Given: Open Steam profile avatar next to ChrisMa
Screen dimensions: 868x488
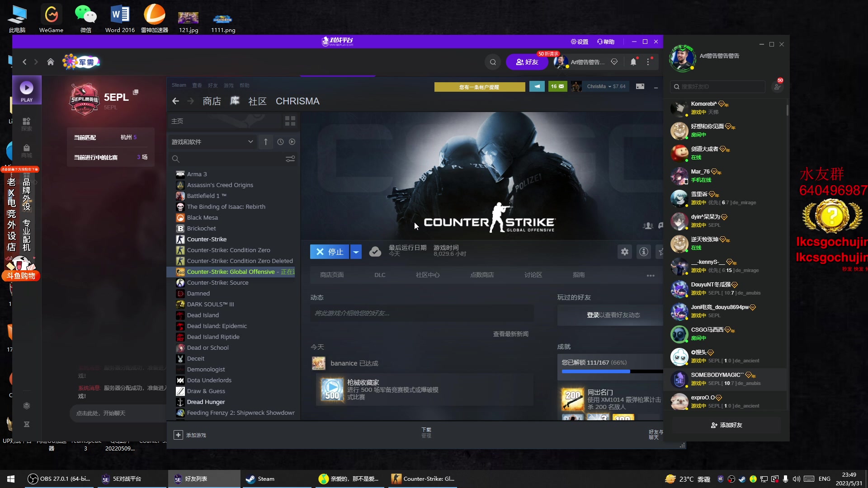Looking at the screenshot, I should click(x=576, y=86).
